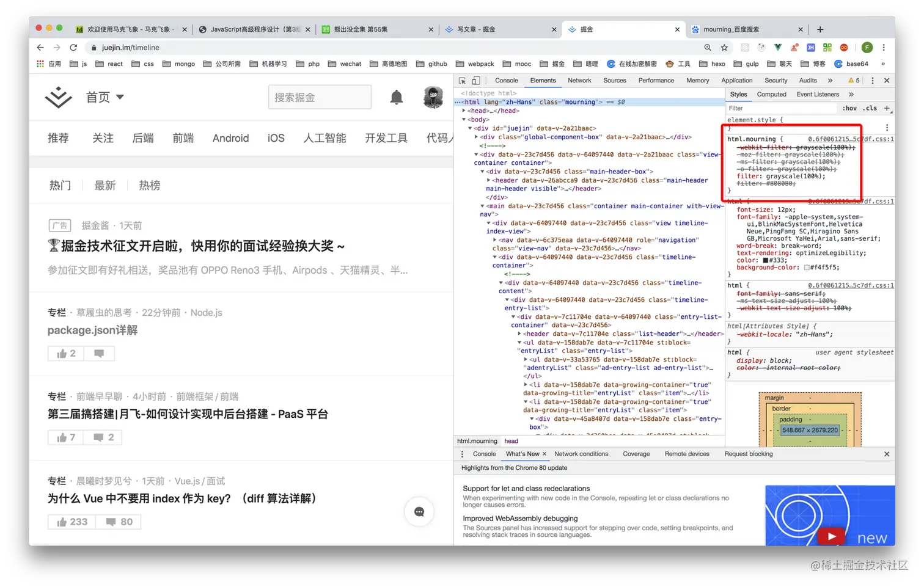Open the user avatar on Juejin
The width and height of the screenshot is (924, 587).
tap(433, 97)
